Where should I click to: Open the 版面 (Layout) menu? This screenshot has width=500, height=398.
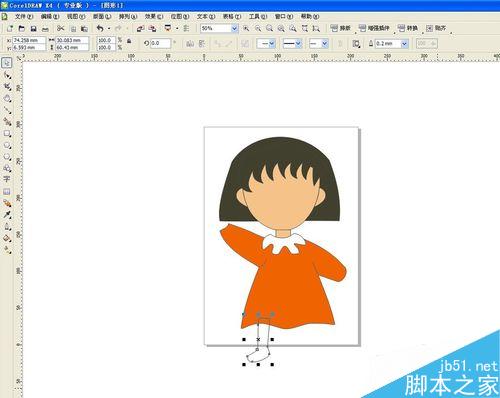pyautogui.click(x=102, y=16)
